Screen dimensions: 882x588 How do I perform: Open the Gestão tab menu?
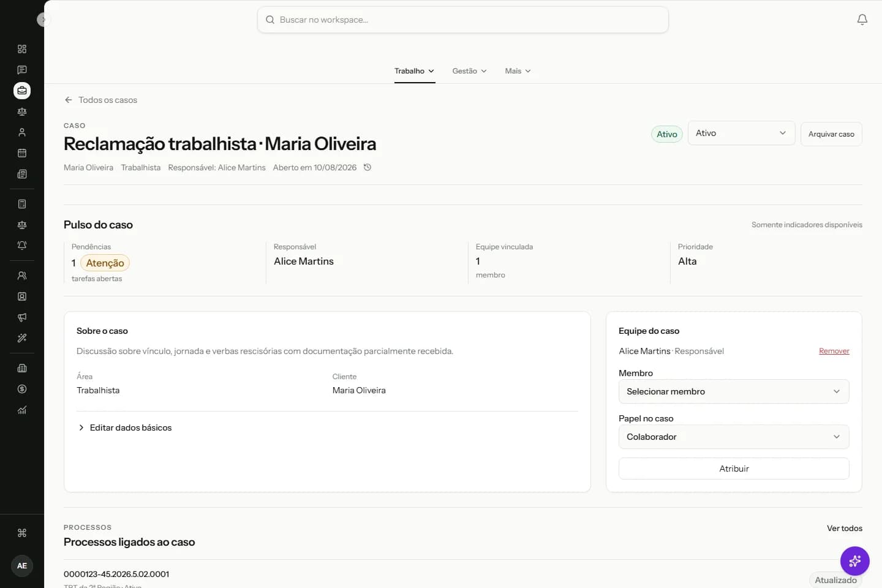tap(470, 71)
